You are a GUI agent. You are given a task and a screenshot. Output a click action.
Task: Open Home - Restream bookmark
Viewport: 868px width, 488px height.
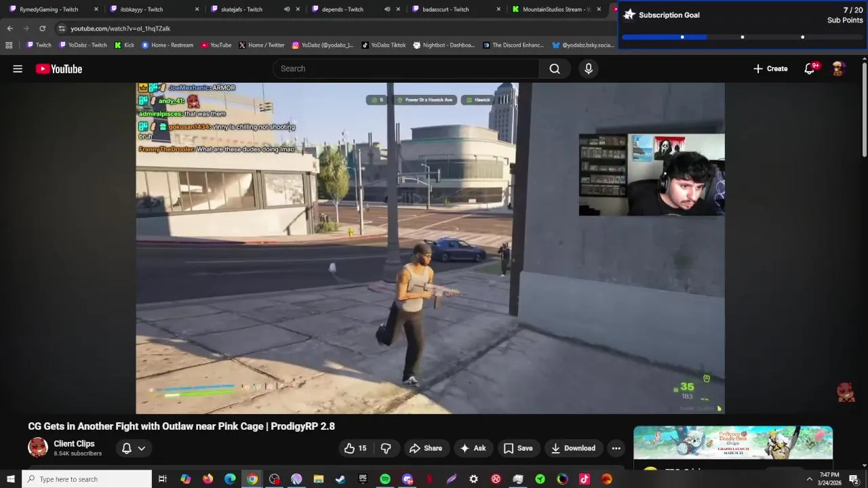[167, 45]
